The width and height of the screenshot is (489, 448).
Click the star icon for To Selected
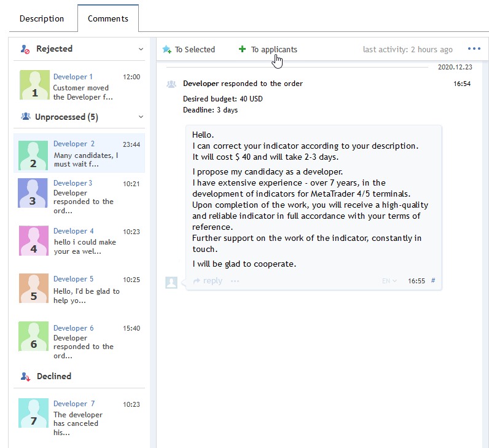pyautogui.click(x=167, y=49)
